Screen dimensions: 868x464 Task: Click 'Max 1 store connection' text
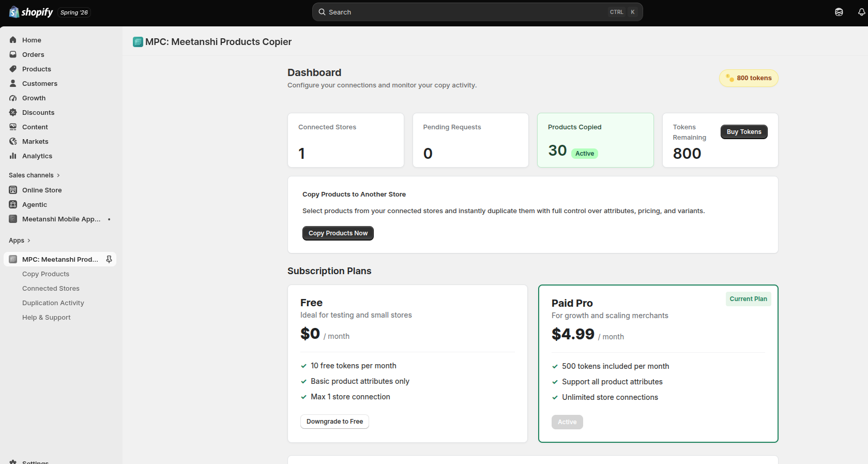(x=351, y=397)
